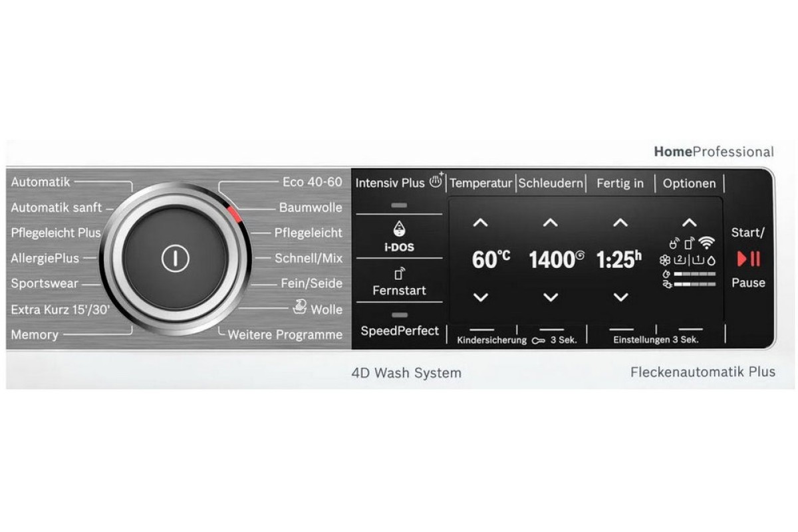Image resolution: width=798 pixels, height=532 pixels.
Task: Tap the Einstellungen 3 Sek. label
Action: [x=655, y=340]
